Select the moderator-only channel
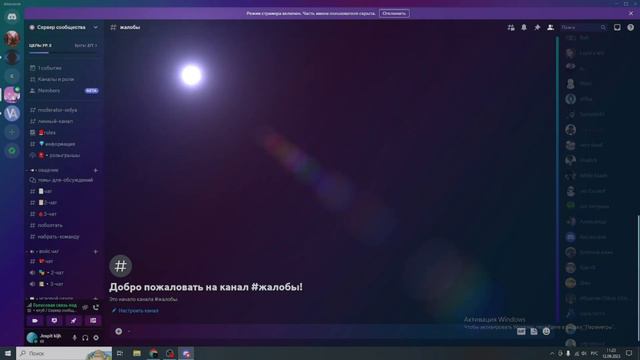This screenshot has width=640, height=360. (x=63, y=110)
